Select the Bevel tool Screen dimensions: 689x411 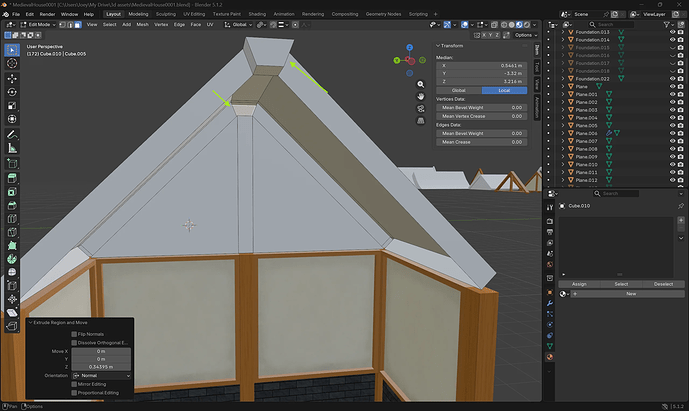[12, 205]
